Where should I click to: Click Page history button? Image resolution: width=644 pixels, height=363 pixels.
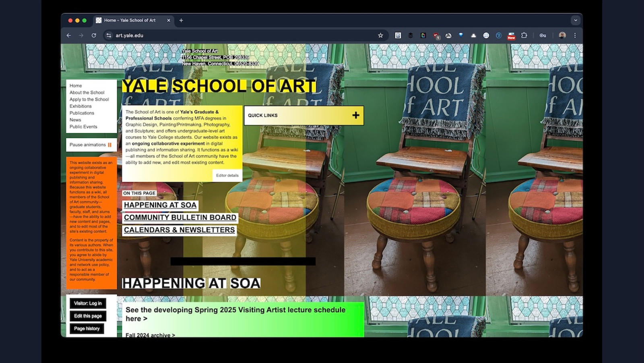pyautogui.click(x=87, y=328)
